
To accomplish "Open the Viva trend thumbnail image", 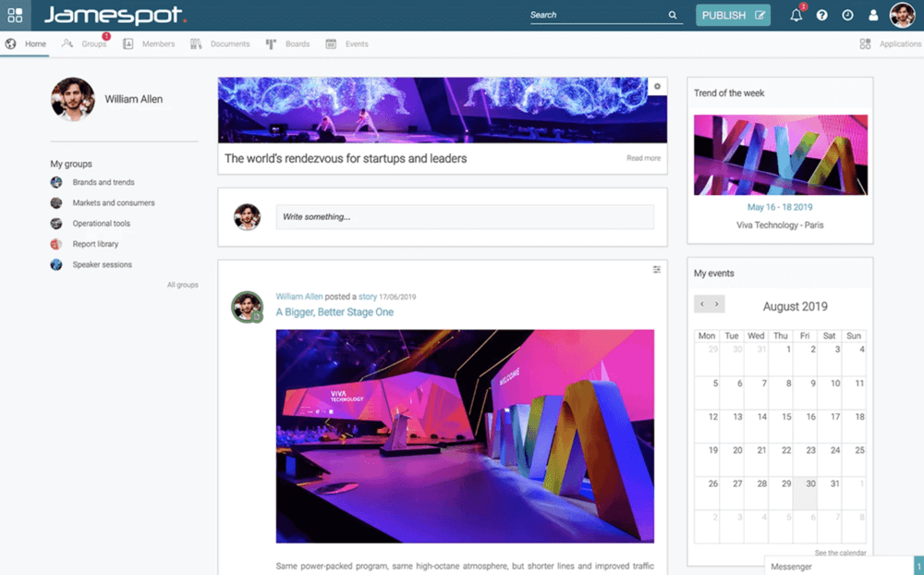I will click(780, 154).
